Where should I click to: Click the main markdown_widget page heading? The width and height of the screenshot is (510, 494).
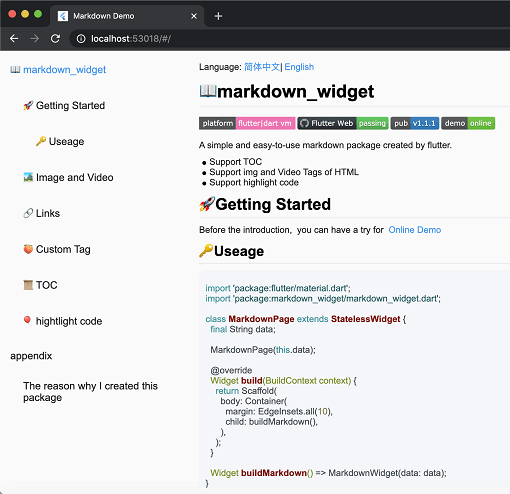coord(287,91)
